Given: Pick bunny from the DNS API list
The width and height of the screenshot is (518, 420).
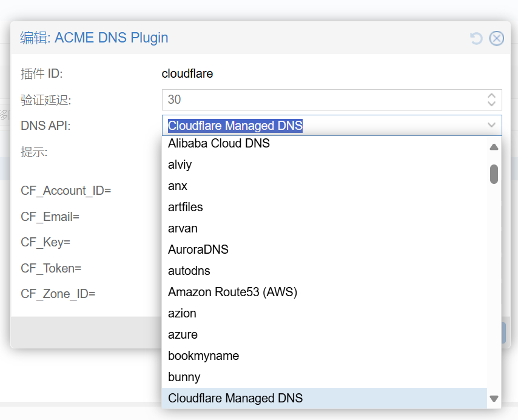Looking at the screenshot, I should (184, 377).
